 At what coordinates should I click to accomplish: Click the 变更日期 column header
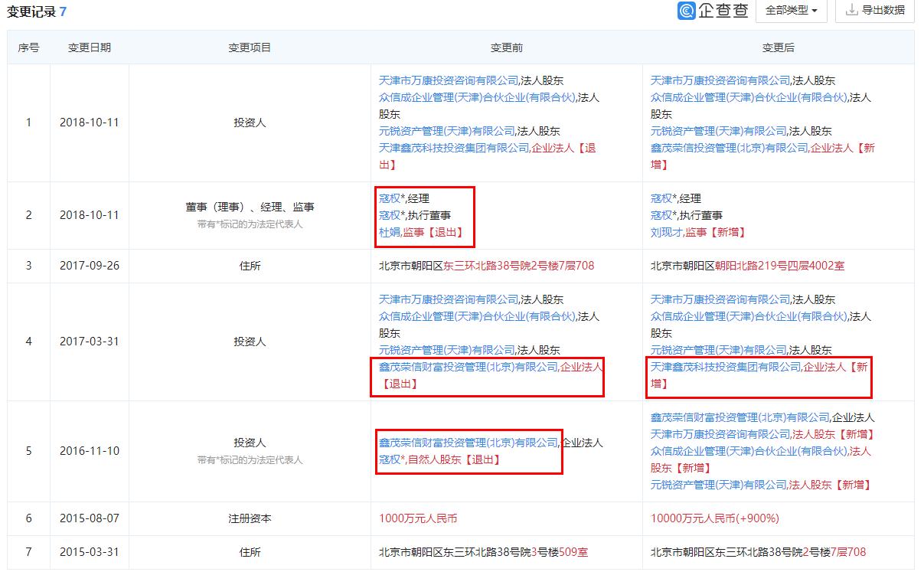90,47
